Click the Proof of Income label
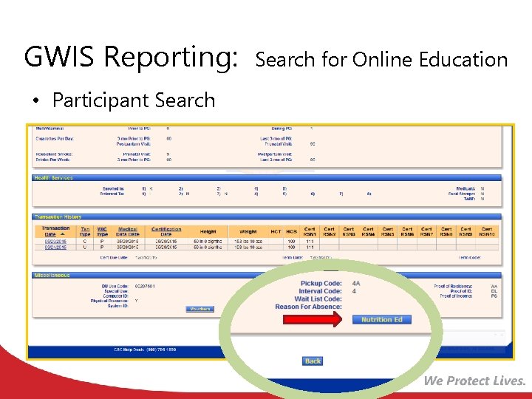Screen dimensions: 532x399 tap(456, 296)
